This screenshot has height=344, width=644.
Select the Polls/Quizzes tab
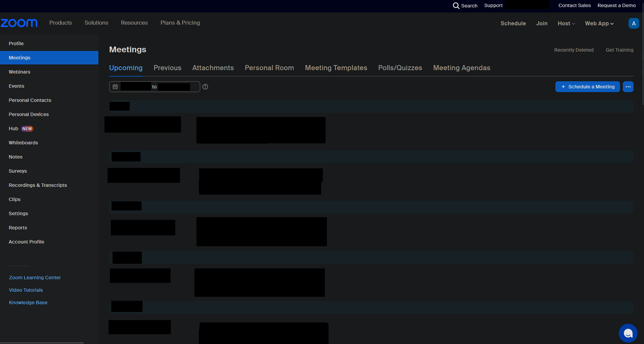pos(400,68)
